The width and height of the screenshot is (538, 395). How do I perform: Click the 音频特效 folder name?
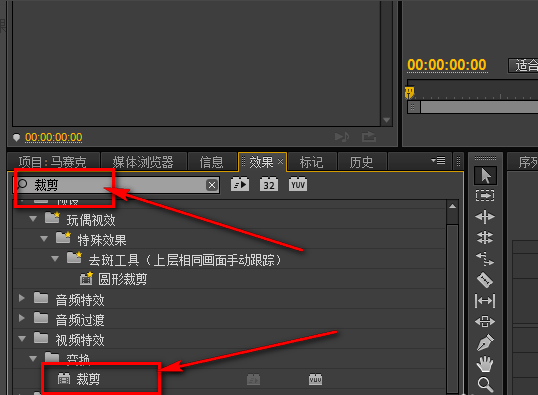tap(80, 300)
